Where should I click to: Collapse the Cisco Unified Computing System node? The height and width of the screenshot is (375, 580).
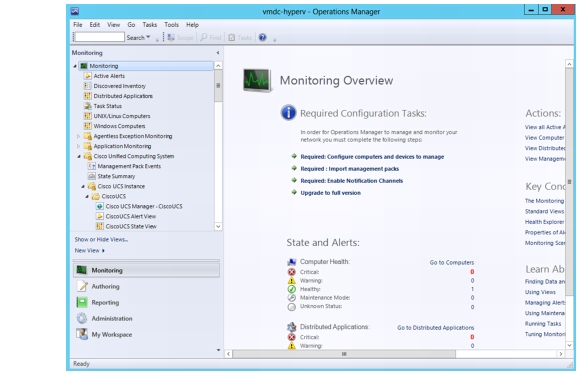[x=79, y=156]
